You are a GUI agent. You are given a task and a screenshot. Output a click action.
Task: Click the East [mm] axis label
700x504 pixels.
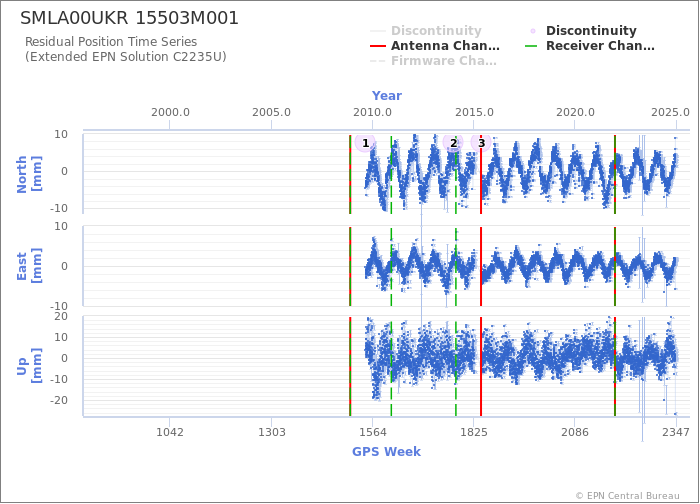click(x=29, y=266)
